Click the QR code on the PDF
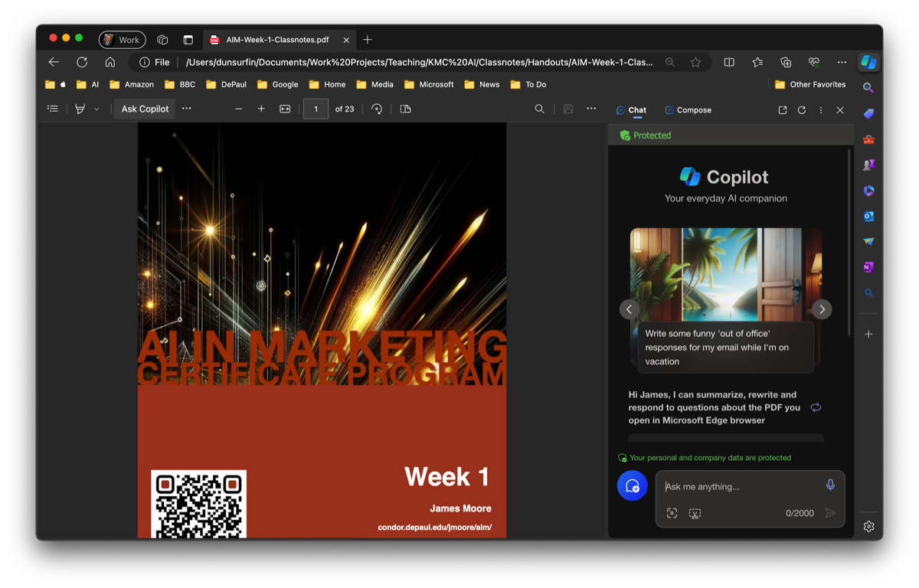Screen dimensions: 919x588 pyautogui.click(x=199, y=504)
